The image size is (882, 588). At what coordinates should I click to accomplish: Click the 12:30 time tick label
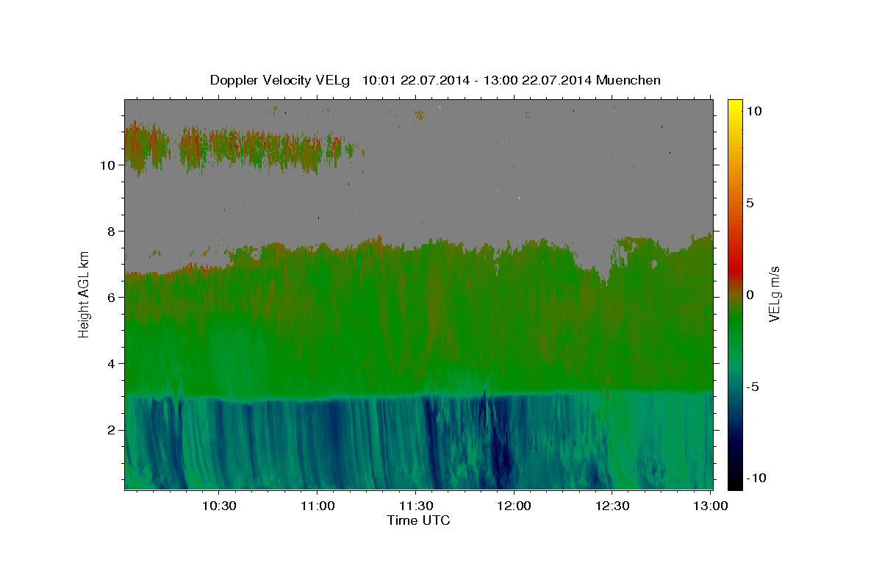coord(612,506)
